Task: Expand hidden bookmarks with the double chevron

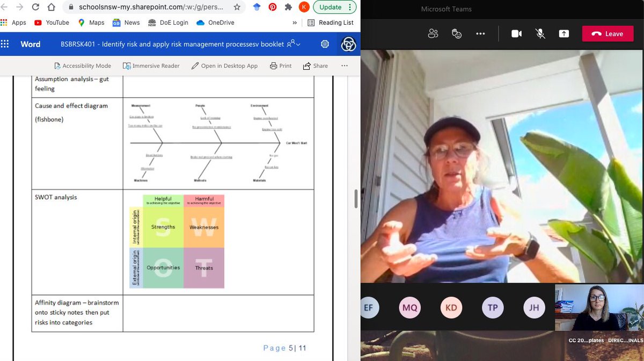Action: tap(295, 23)
